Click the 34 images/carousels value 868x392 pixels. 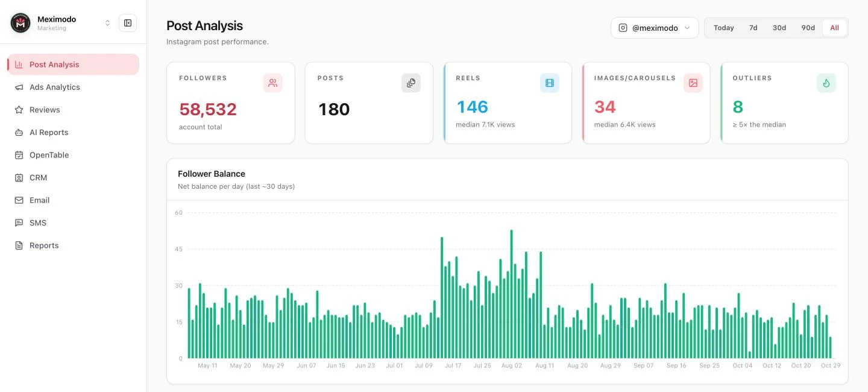click(605, 107)
